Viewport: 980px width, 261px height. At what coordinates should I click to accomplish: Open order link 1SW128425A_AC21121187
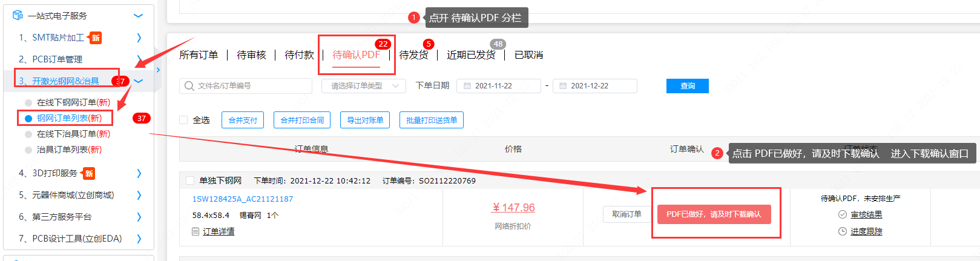(242, 199)
